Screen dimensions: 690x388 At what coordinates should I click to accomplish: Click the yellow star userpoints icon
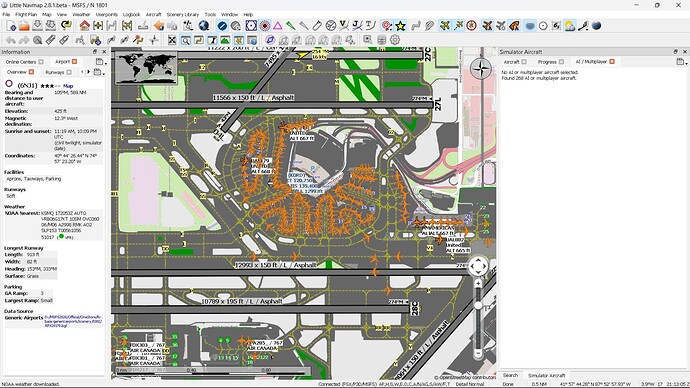(400, 26)
